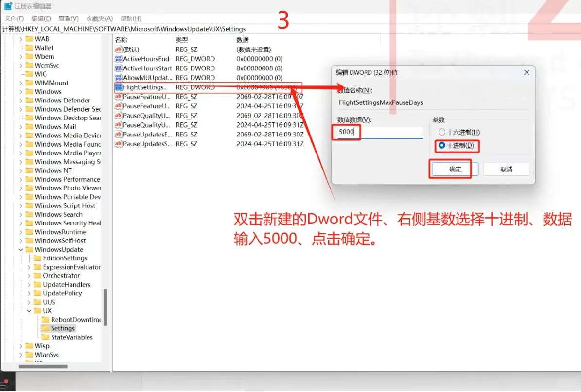Click the PauseUpdatesS... string value icon

click(x=118, y=144)
